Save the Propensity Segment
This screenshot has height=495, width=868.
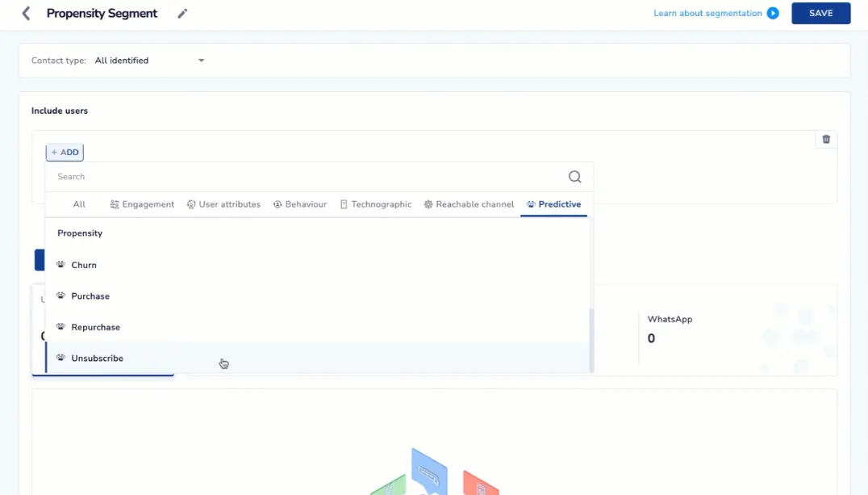pos(820,13)
